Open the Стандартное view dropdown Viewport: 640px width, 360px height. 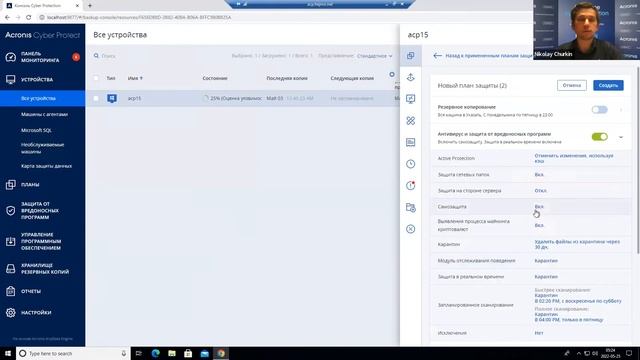pyautogui.click(x=375, y=56)
